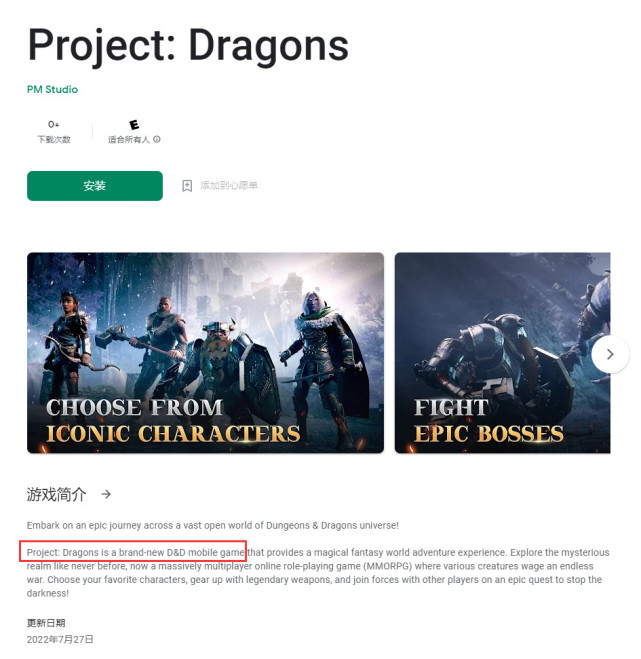
Task: Click the 适合所有人 rating label
Action: 129,140
